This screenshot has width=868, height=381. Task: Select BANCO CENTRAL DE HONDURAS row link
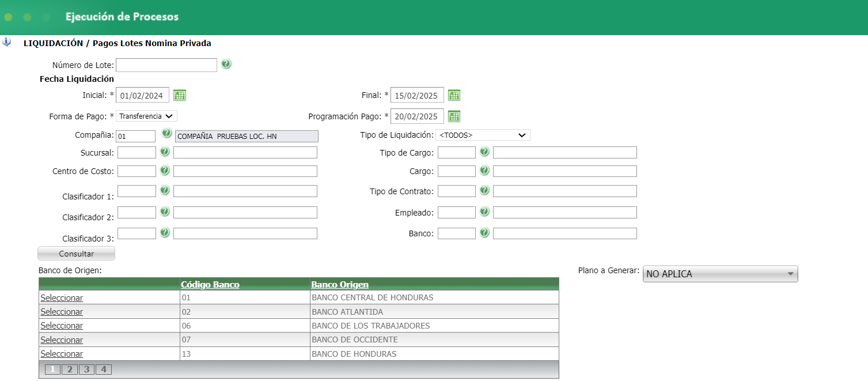62,298
